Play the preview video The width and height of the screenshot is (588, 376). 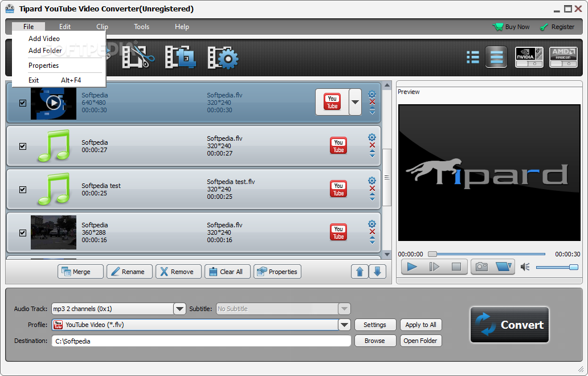coord(412,267)
